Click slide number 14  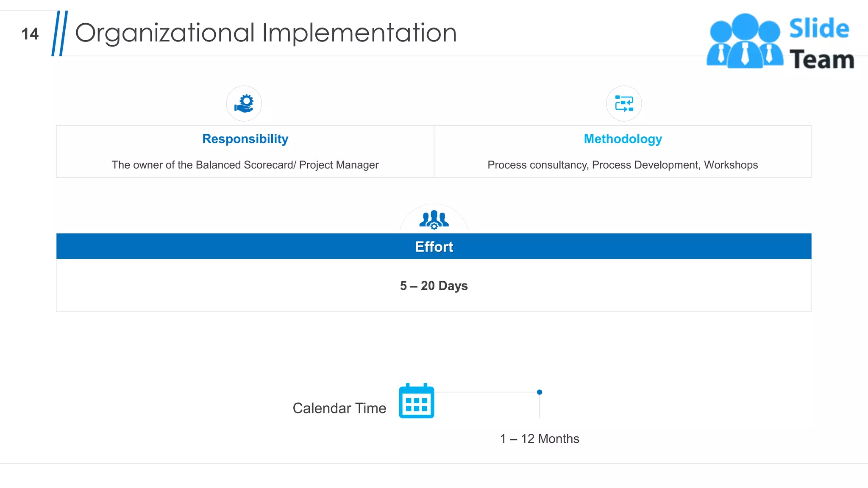click(30, 34)
